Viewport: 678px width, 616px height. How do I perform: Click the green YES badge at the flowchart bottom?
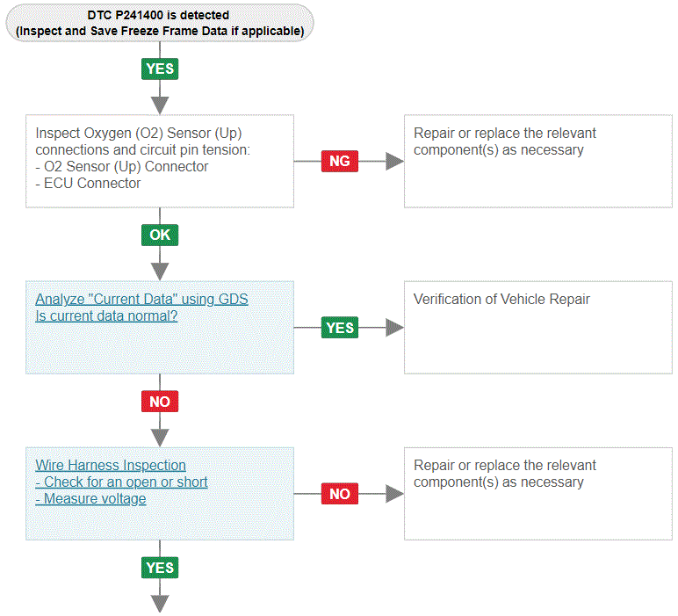click(x=160, y=568)
